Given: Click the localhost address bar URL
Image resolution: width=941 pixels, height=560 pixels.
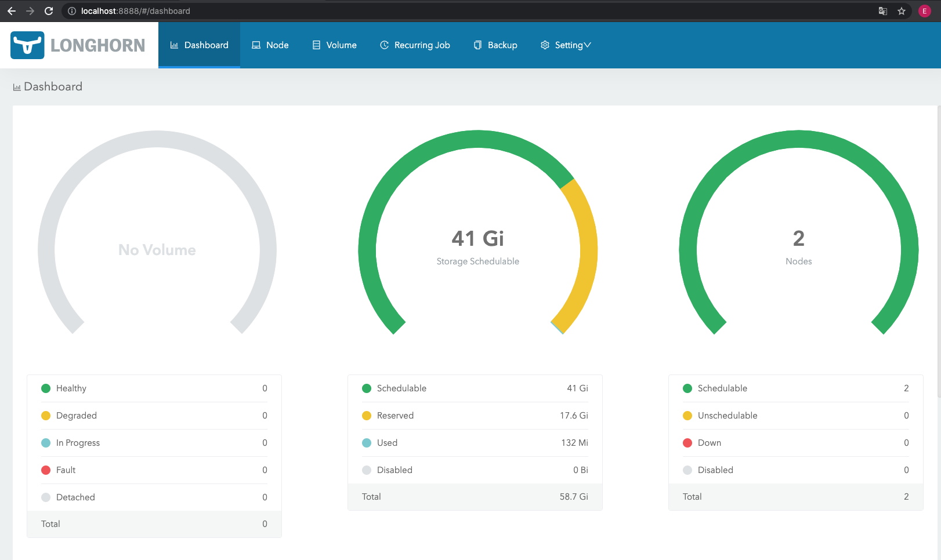Looking at the screenshot, I should tap(136, 11).
